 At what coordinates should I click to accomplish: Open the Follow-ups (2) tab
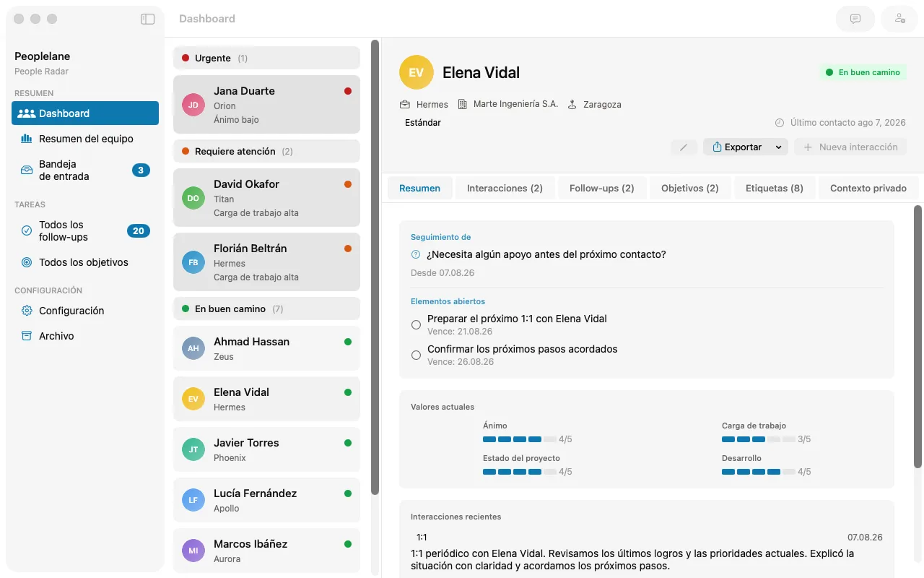(601, 188)
